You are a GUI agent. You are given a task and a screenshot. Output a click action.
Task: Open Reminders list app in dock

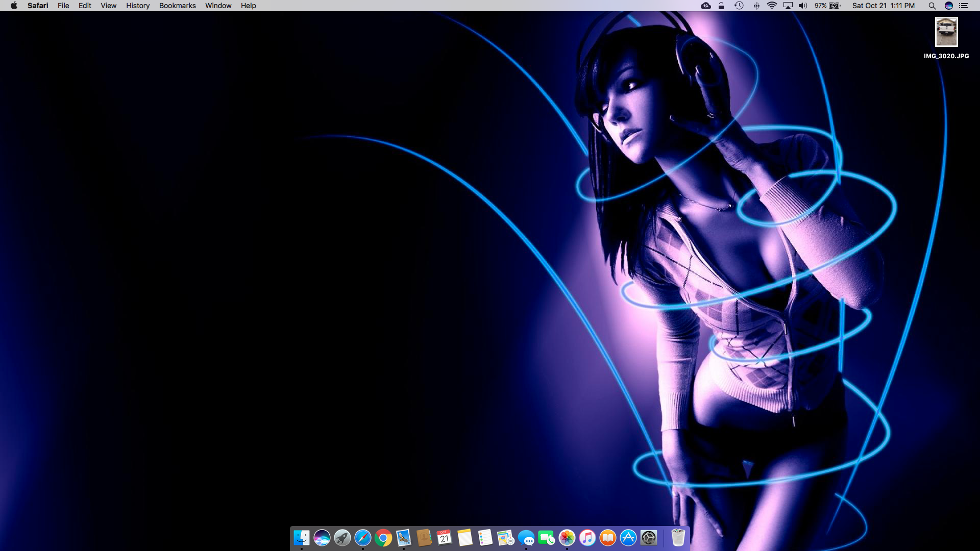click(485, 537)
